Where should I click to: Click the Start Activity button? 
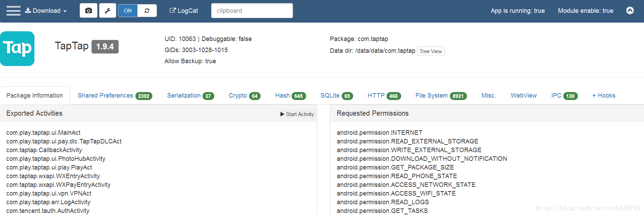point(297,114)
